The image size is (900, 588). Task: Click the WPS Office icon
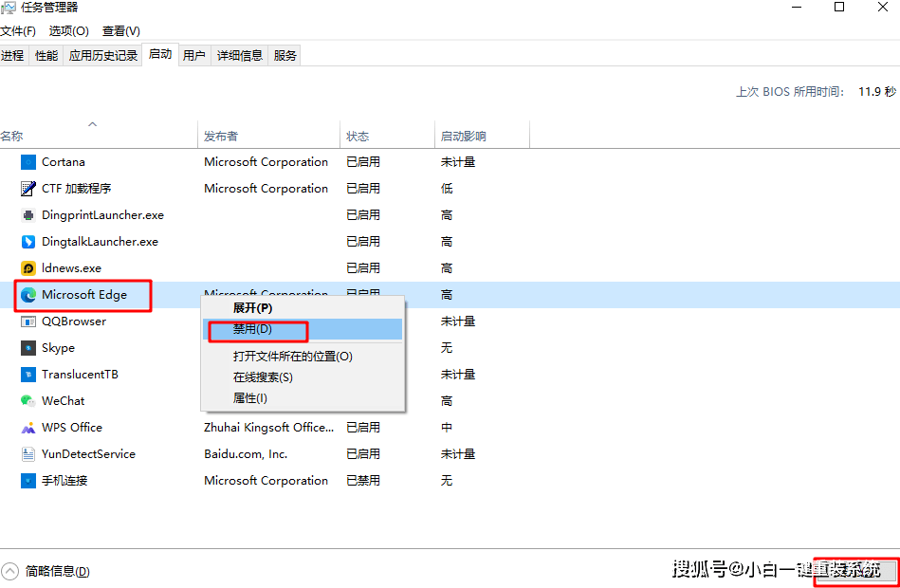[x=28, y=428]
